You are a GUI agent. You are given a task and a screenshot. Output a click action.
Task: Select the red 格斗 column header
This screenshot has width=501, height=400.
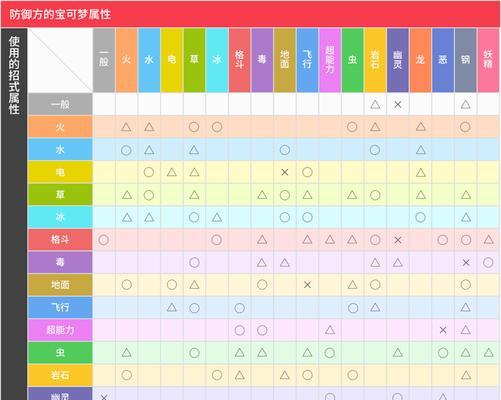click(x=239, y=60)
